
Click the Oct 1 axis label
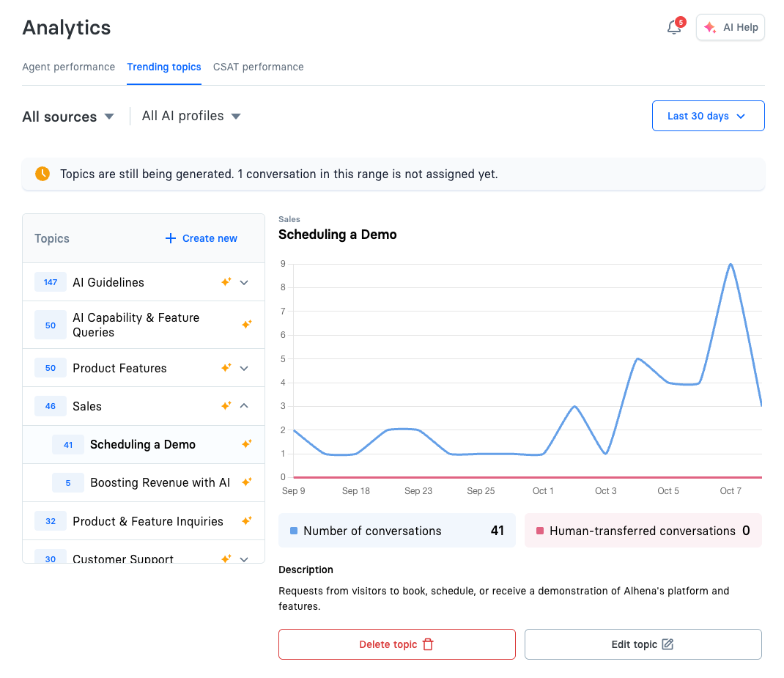click(543, 491)
